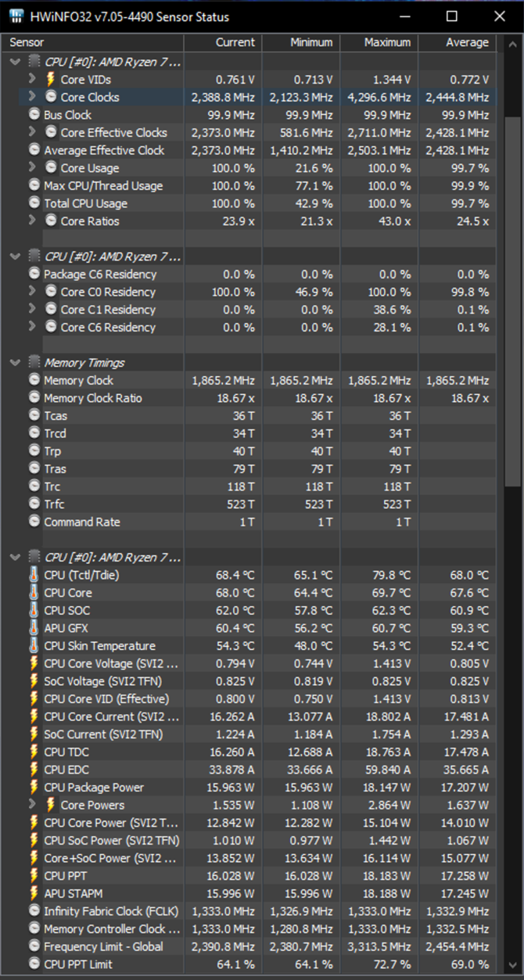Select the Memory Clock Ratio row label
Viewport: 524px width, 980px height.
[93, 397]
